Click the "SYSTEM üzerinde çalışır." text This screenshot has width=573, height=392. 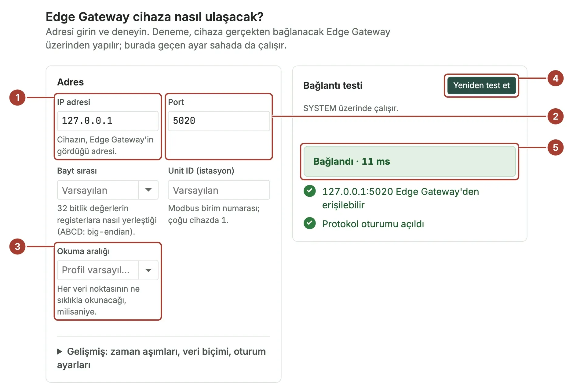[x=351, y=108]
